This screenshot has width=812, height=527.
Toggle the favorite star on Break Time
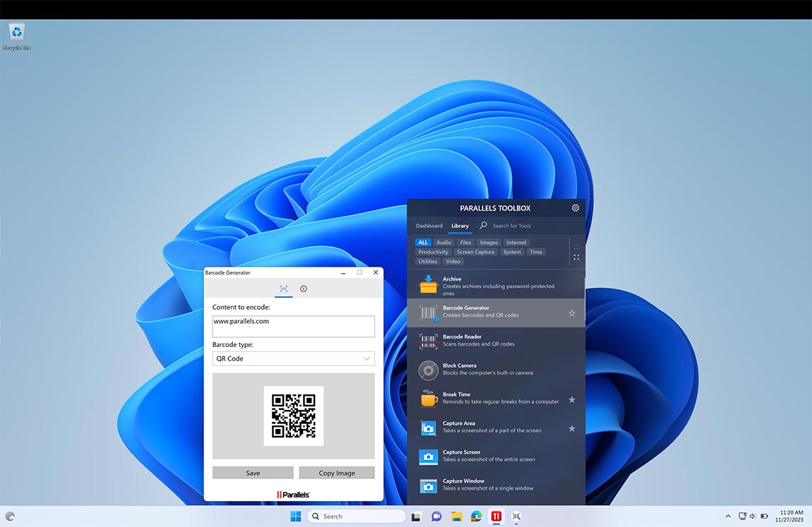(572, 399)
